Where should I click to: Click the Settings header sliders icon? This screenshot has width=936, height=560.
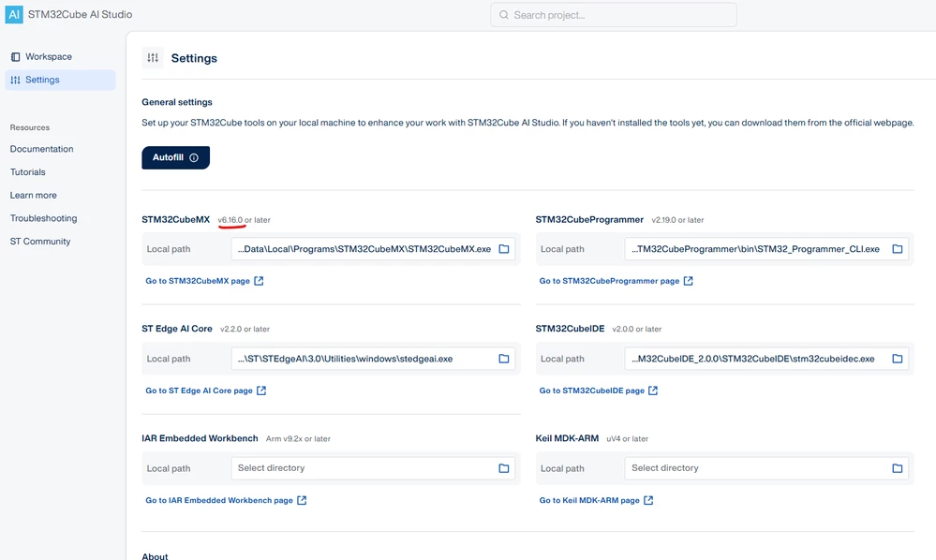[x=153, y=58]
